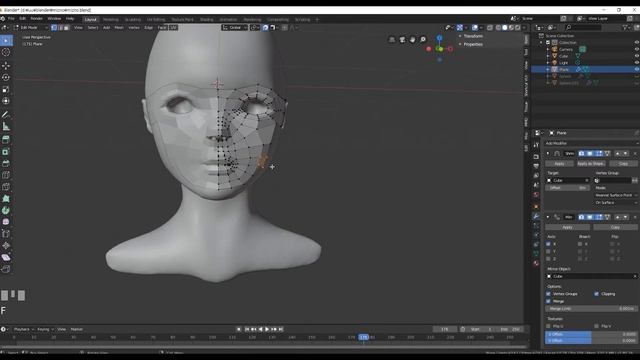Select the Select Box tool
The width and height of the screenshot is (640, 360).
tap(6, 40)
